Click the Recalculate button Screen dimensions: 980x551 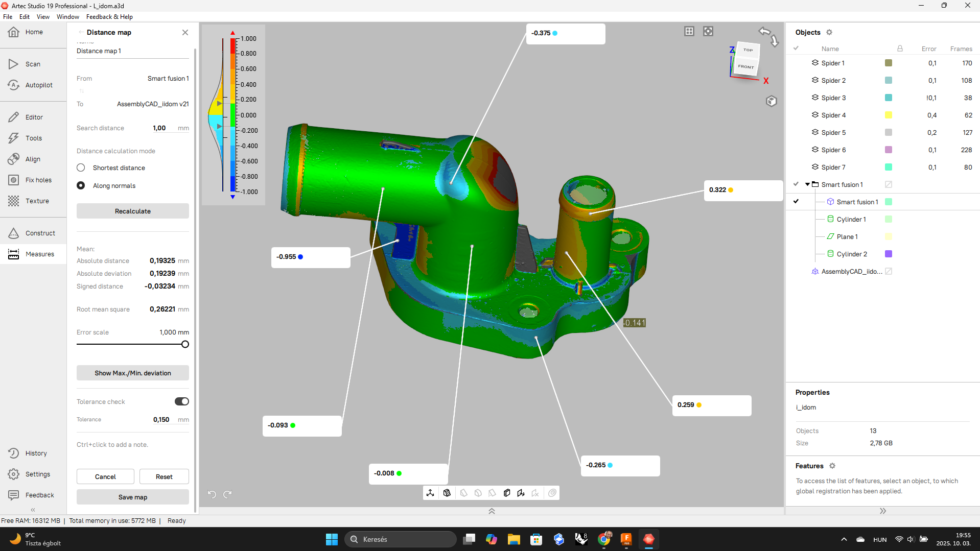[132, 211]
